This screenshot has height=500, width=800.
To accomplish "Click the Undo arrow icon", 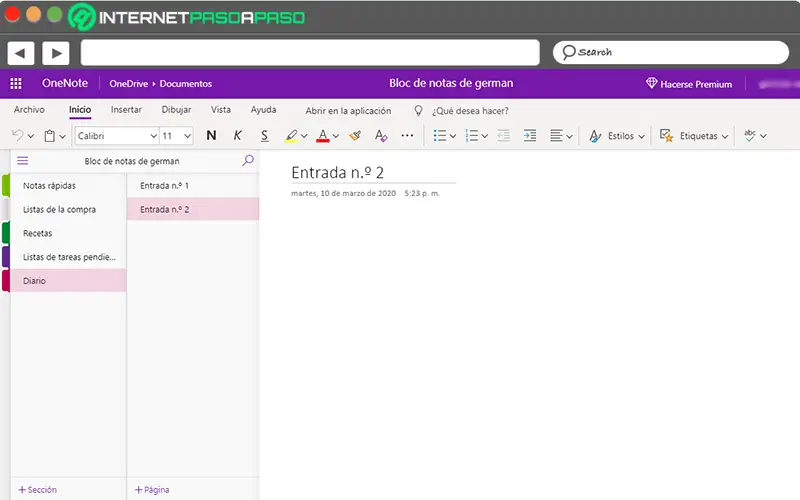I will [17, 136].
